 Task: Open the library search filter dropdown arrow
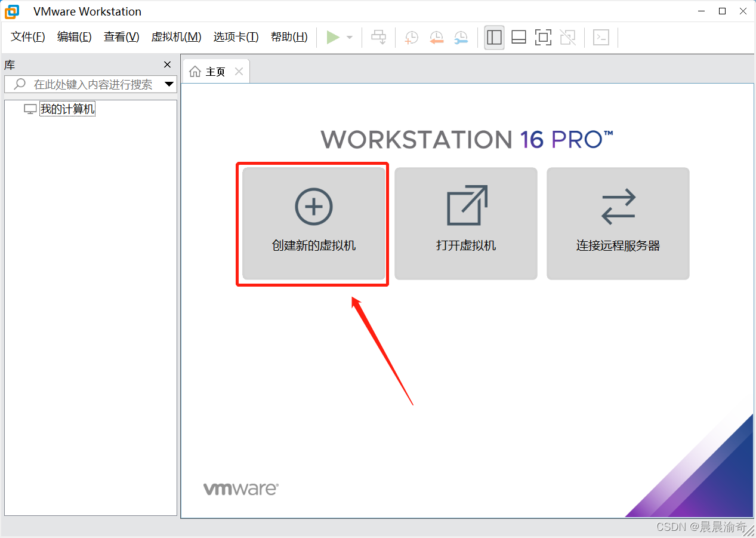click(169, 84)
